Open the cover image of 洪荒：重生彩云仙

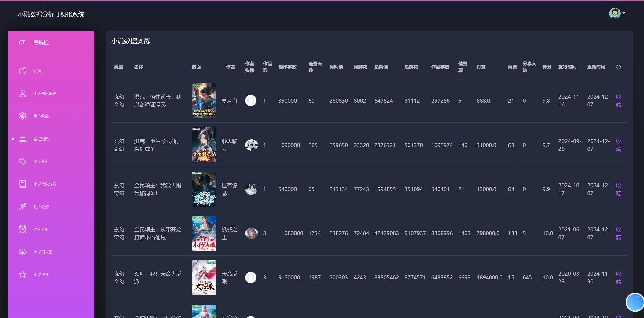click(x=204, y=145)
